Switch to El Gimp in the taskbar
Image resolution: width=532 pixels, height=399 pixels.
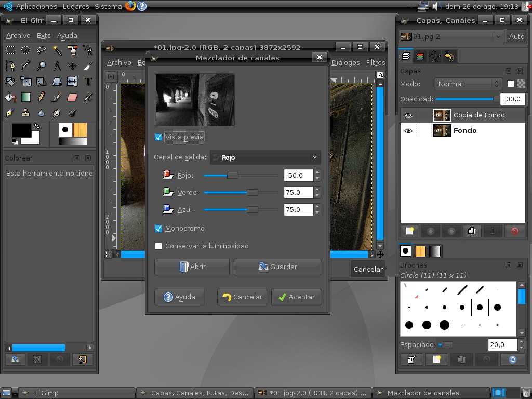[76, 393]
